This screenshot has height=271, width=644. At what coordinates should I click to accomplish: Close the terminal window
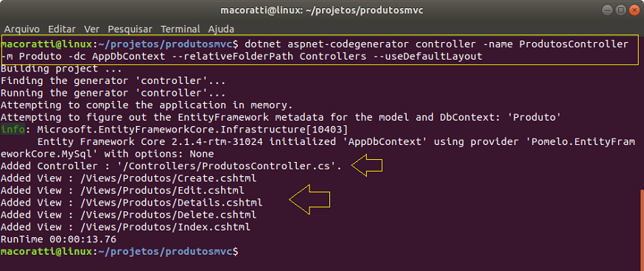coord(634,10)
